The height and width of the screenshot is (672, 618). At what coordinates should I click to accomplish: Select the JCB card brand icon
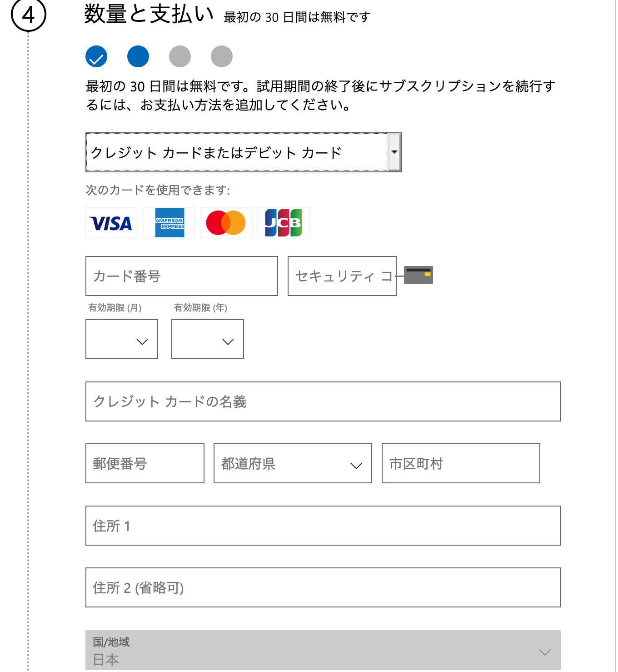(x=283, y=223)
